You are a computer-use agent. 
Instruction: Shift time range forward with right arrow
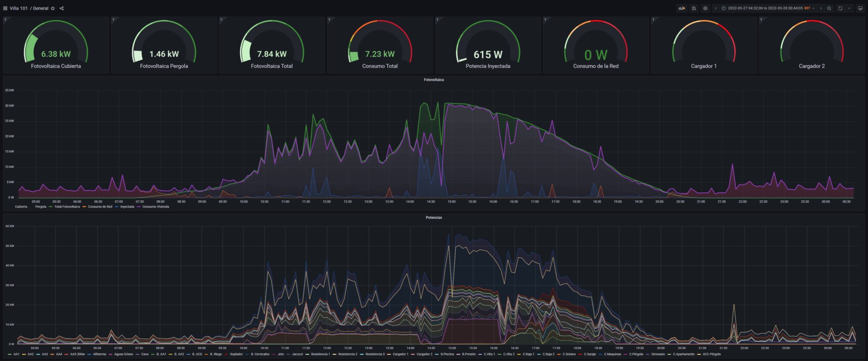(x=821, y=8)
